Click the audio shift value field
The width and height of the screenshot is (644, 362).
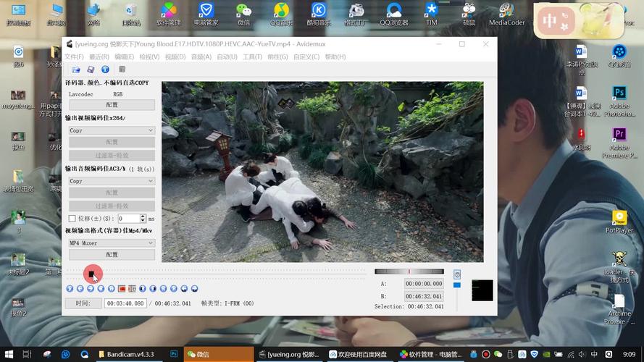point(129,219)
